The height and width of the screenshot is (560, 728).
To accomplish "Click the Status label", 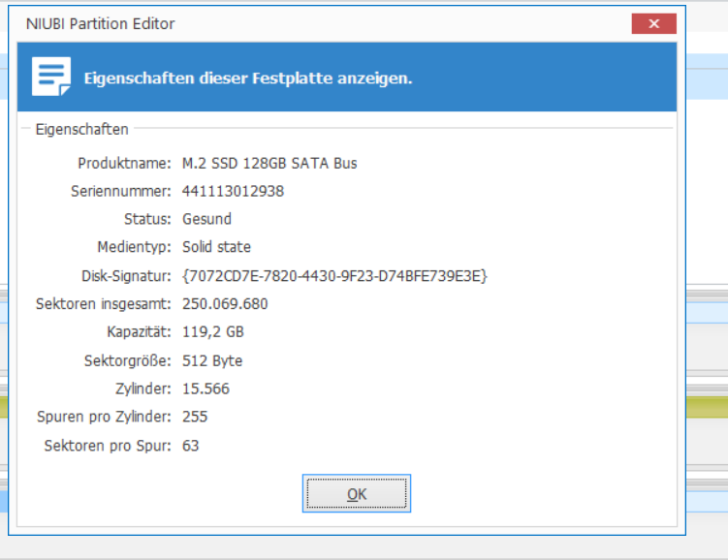I will tap(147, 219).
